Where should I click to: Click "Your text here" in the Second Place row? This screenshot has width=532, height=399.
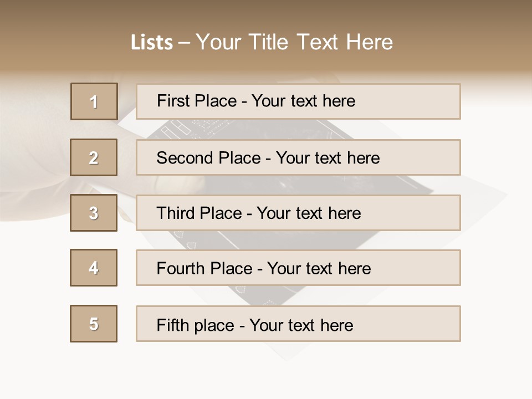coord(328,158)
